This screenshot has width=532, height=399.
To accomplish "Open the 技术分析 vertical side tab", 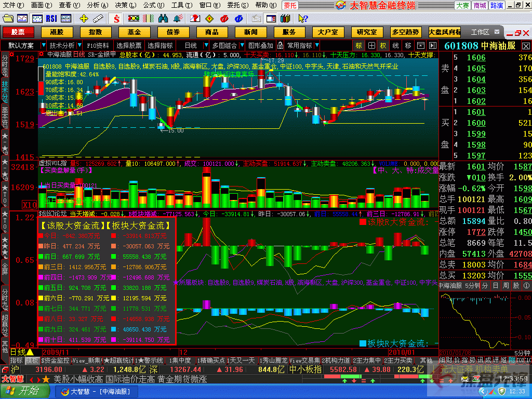I will click(x=5, y=91).
